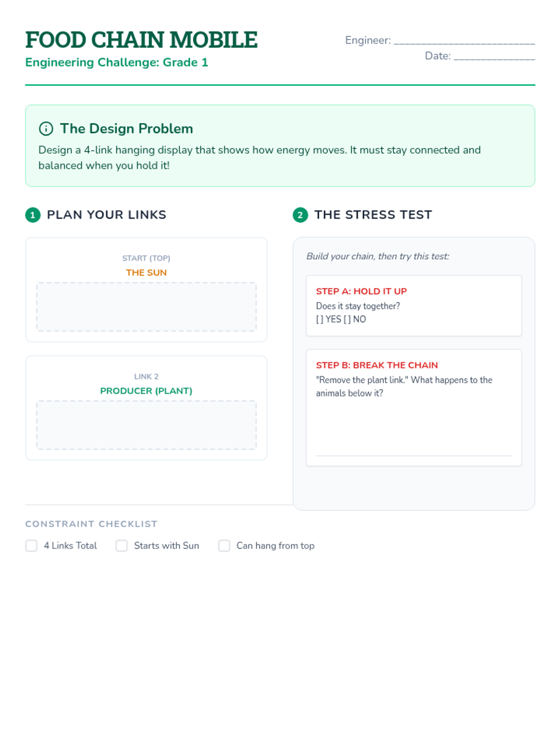Click the Engineer name line
The width and height of the screenshot is (560, 747).
[x=464, y=41]
